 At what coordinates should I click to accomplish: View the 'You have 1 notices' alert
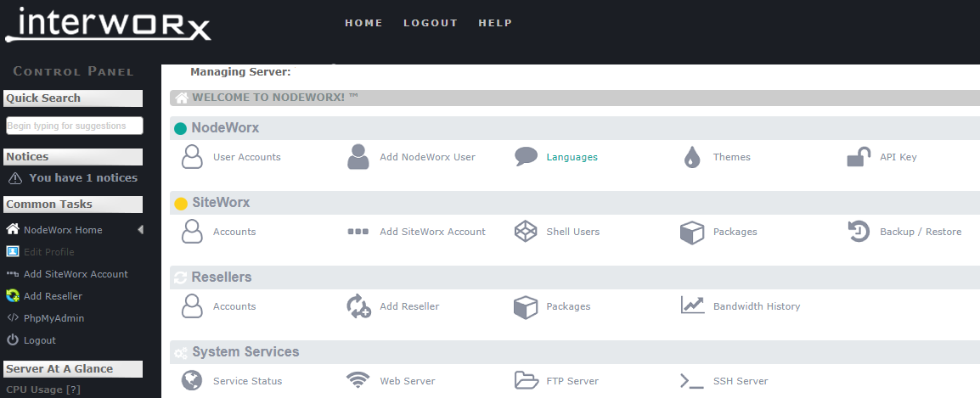pyautogui.click(x=82, y=178)
